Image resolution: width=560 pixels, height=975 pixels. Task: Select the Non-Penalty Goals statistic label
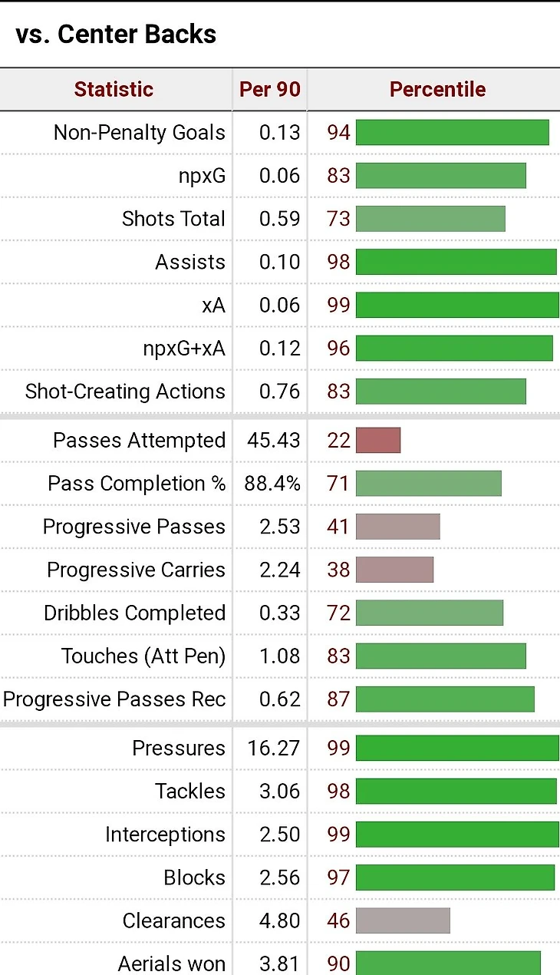coord(140,133)
